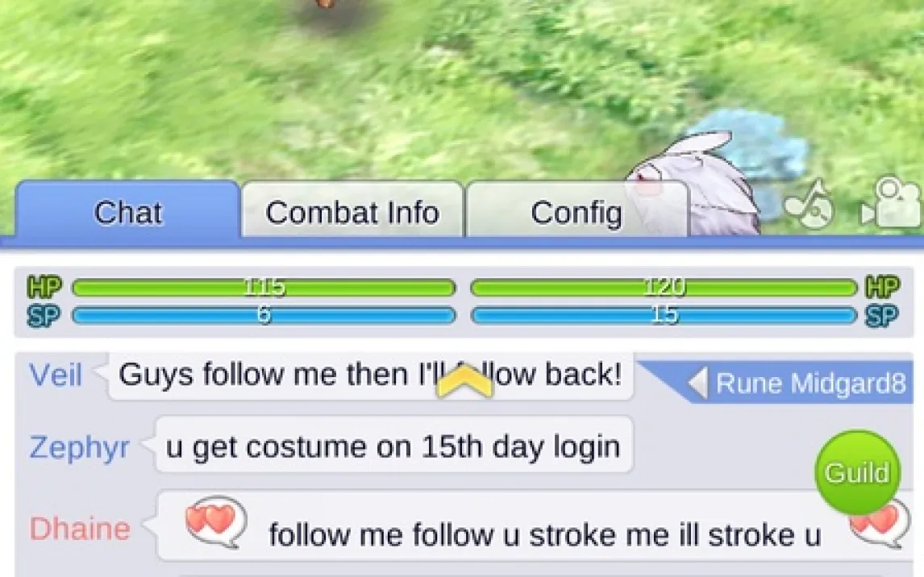The image size is (924, 577).
Task: Tap Zephyr's costume login message bubble
Action: 393,446
